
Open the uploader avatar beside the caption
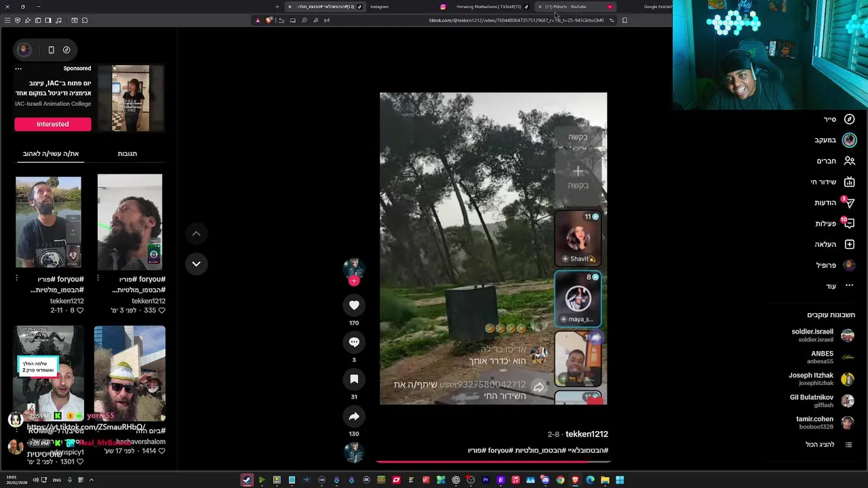pyautogui.click(x=354, y=451)
